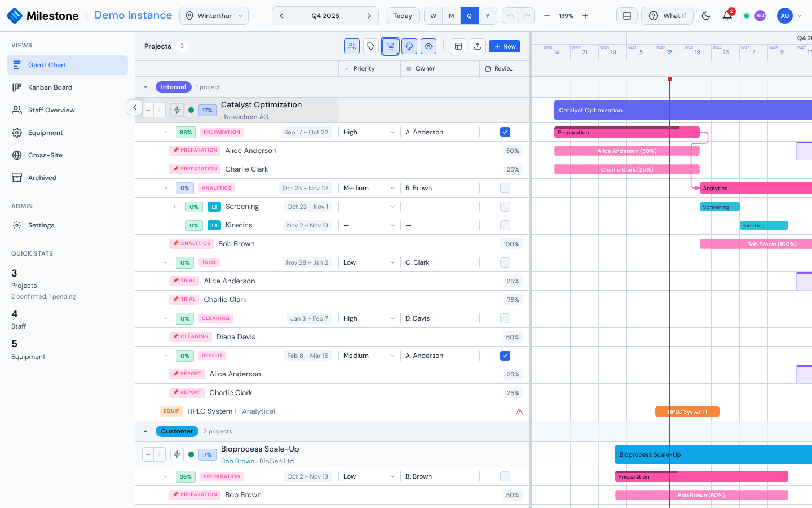The width and height of the screenshot is (812, 508).
Task: Click the Demo Instance title link
Action: [133, 15]
